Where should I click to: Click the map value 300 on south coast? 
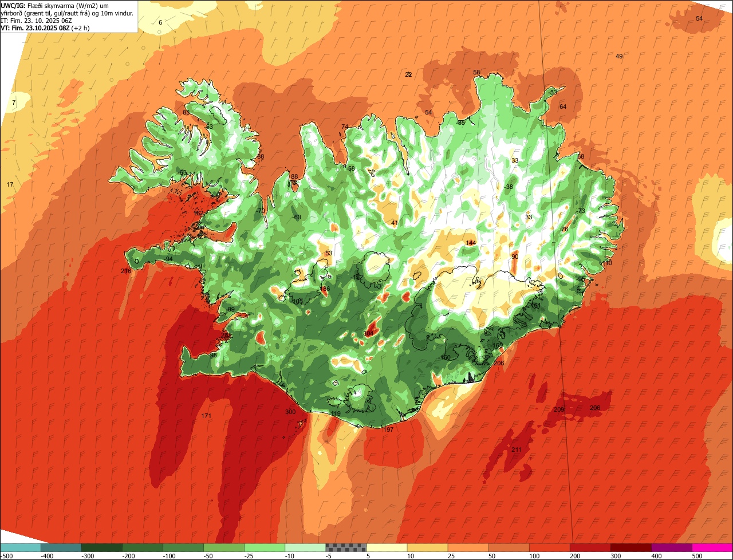click(290, 412)
